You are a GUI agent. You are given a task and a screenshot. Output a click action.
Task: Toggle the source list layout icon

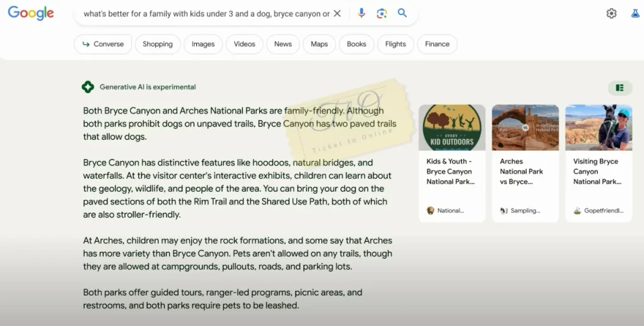[619, 87]
